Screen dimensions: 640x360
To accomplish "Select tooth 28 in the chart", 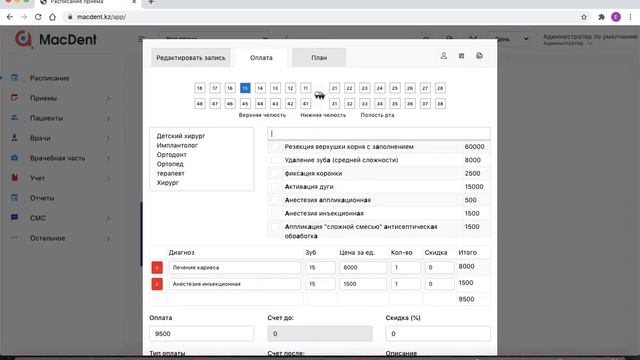I will tap(440, 88).
